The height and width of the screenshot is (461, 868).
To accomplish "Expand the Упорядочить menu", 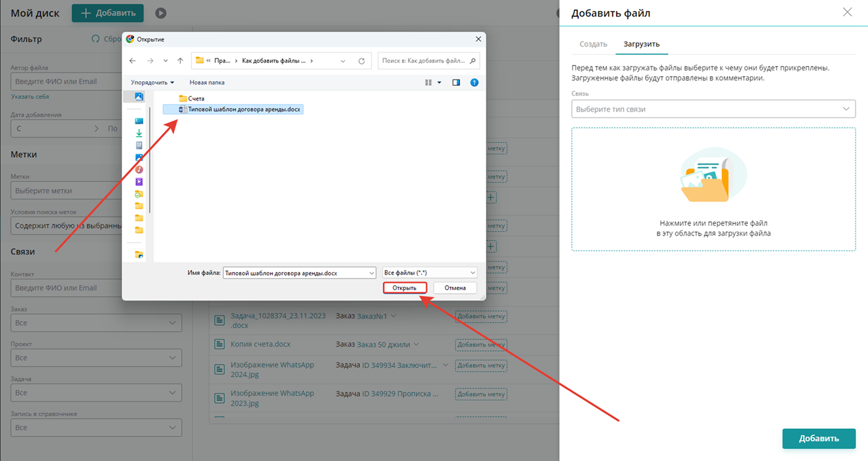I will 152,82.
